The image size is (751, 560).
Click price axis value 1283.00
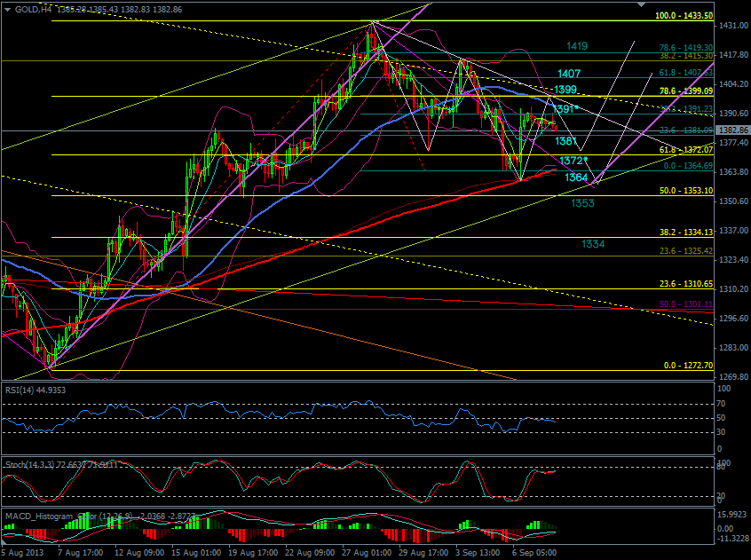(733, 348)
